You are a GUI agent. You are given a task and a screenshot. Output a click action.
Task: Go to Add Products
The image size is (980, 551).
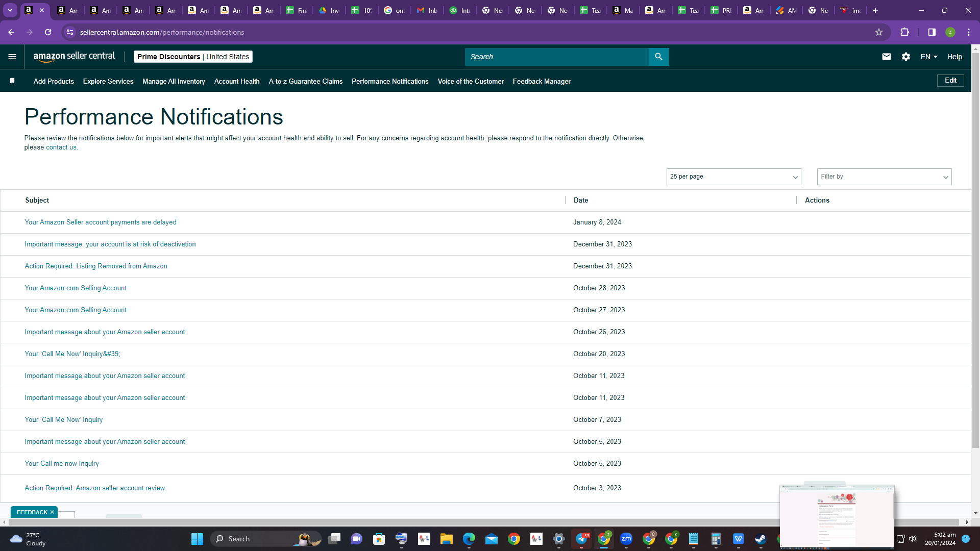(x=54, y=81)
